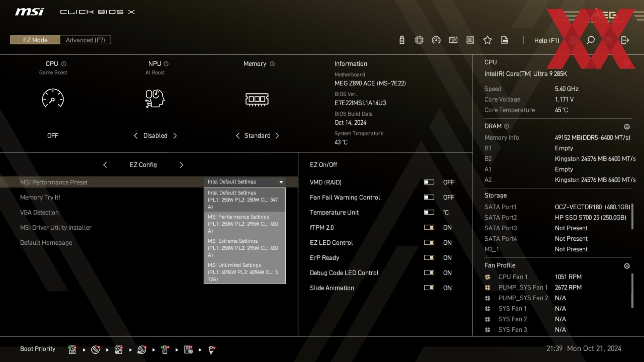
Task: Open the Favorites star icon
Action: tap(487, 40)
